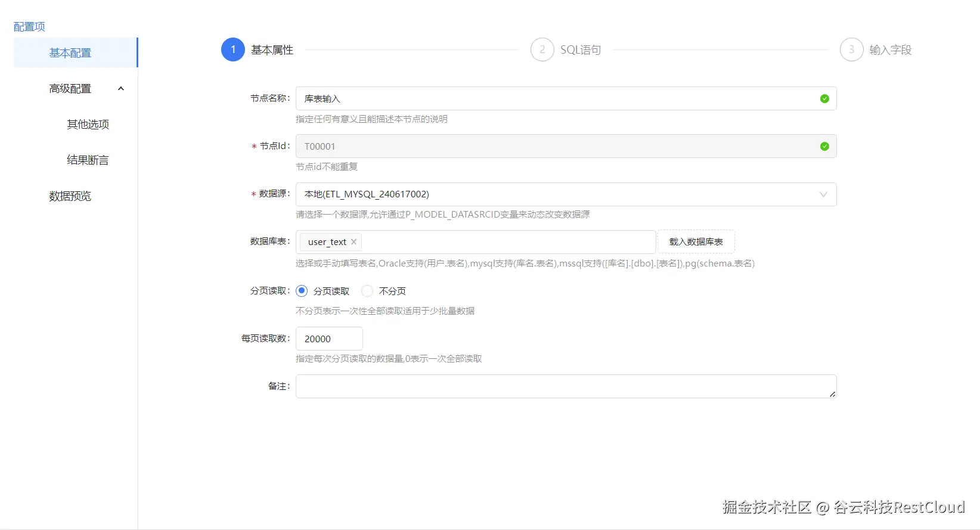This screenshot has width=980, height=530.
Task: Click green check icon in 节点Id field
Action: click(824, 146)
